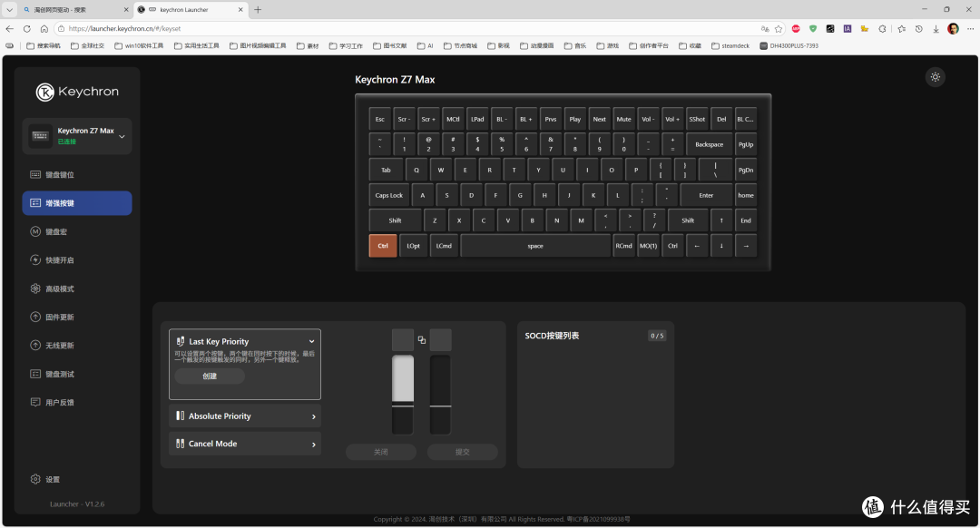980x528 pixels.
Task: Click the Launcher - V1.2.6 version text
Action: [x=77, y=504]
